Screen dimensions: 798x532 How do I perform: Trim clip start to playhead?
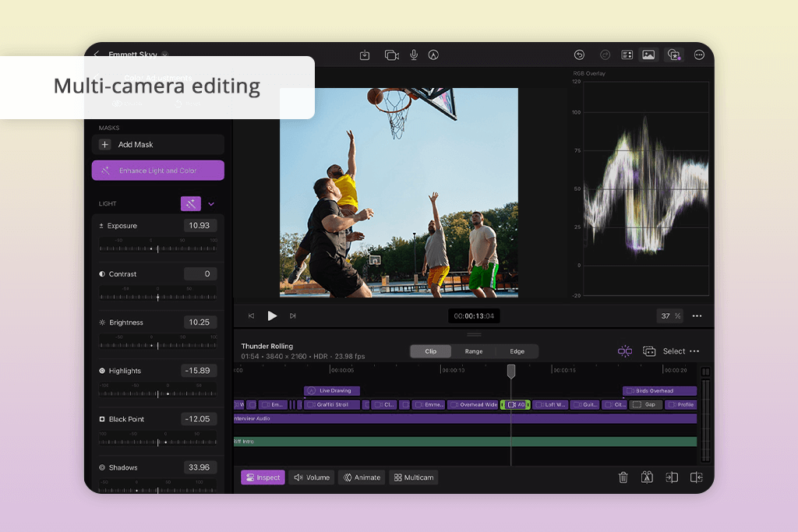pos(672,477)
